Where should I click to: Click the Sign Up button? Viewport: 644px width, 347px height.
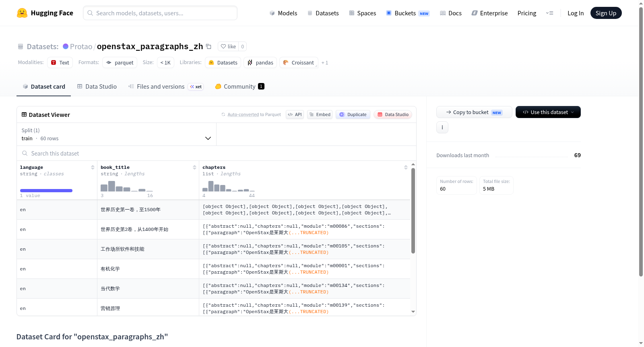click(x=606, y=13)
